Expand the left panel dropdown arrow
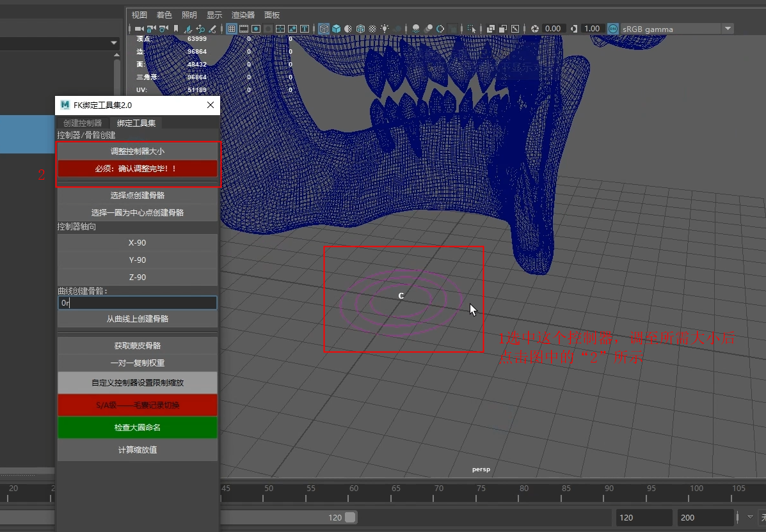 coord(114,43)
